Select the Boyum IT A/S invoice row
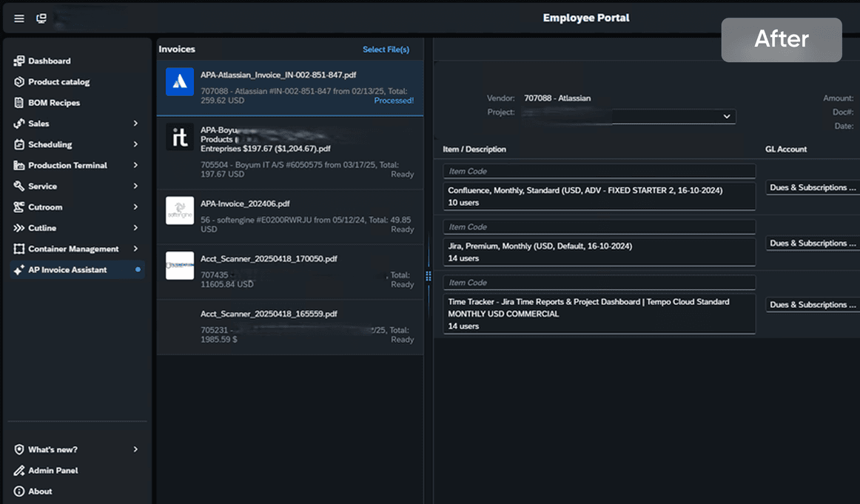The width and height of the screenshot is (860, 504). [290, 153]
